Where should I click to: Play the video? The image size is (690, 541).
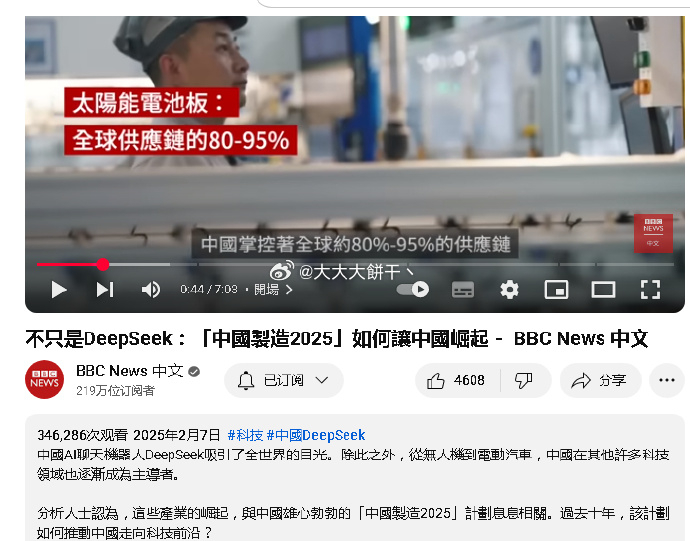tap(59, 290)
